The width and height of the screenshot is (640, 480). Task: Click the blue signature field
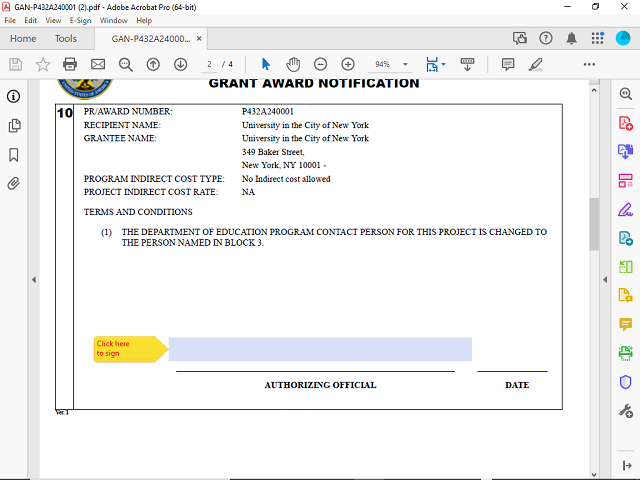pyautogui.click(x=320, y=349)
